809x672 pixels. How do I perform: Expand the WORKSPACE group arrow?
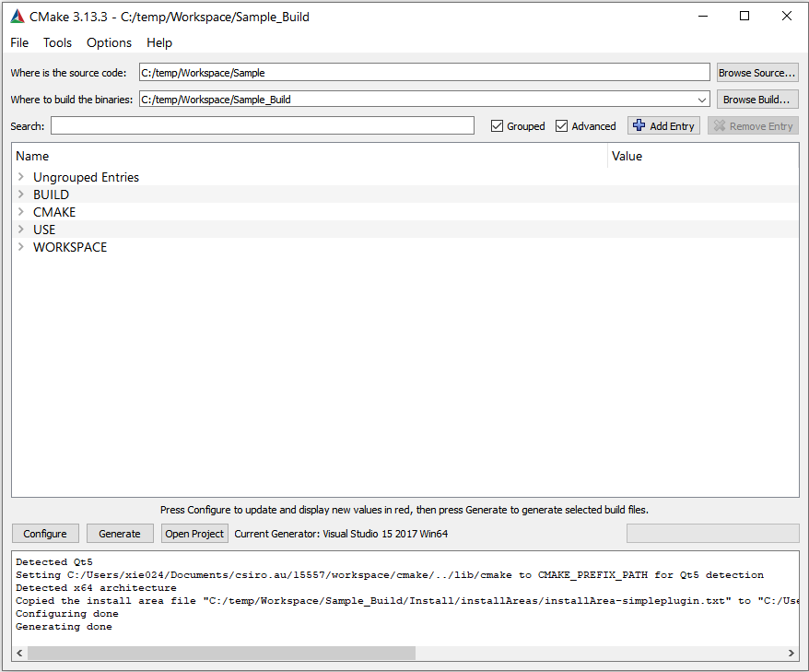(20, 247)
